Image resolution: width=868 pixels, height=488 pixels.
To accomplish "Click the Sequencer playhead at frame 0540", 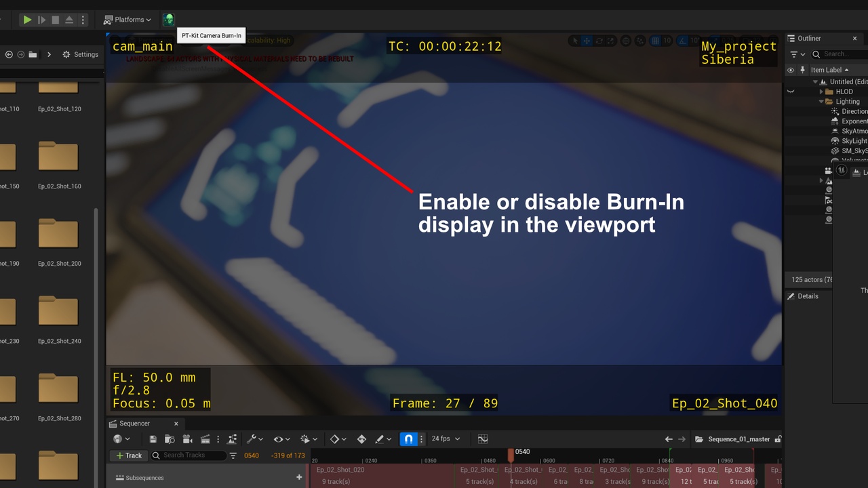I will coord(511,454).
